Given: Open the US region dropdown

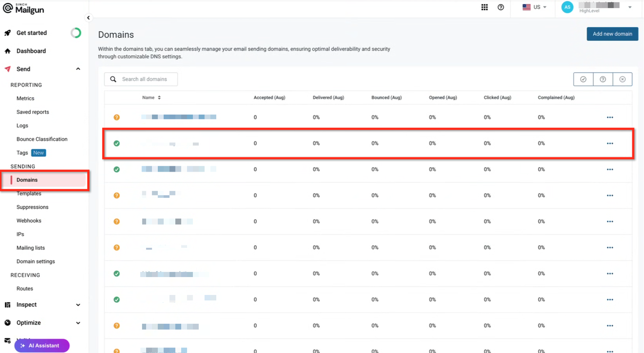Looking at the screenshot, I should (x=535, y=7).
